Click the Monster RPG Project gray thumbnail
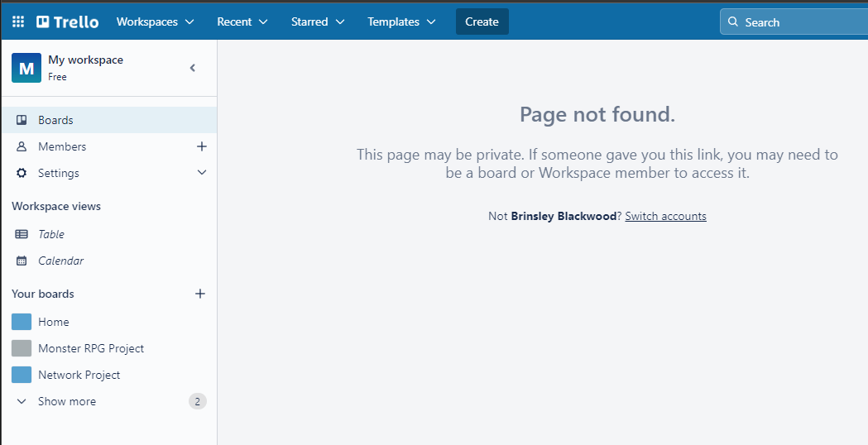Image resolution: width=868 pixels, height=445 pixels. coord(22,348)
